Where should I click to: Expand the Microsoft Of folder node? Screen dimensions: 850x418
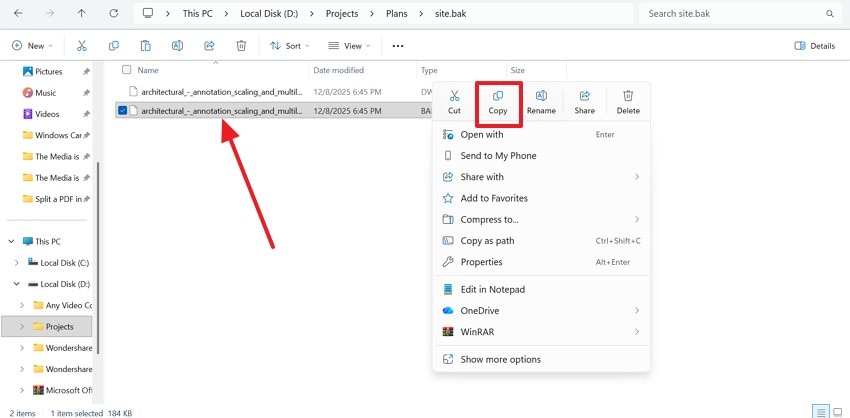[x=22, y=390]
